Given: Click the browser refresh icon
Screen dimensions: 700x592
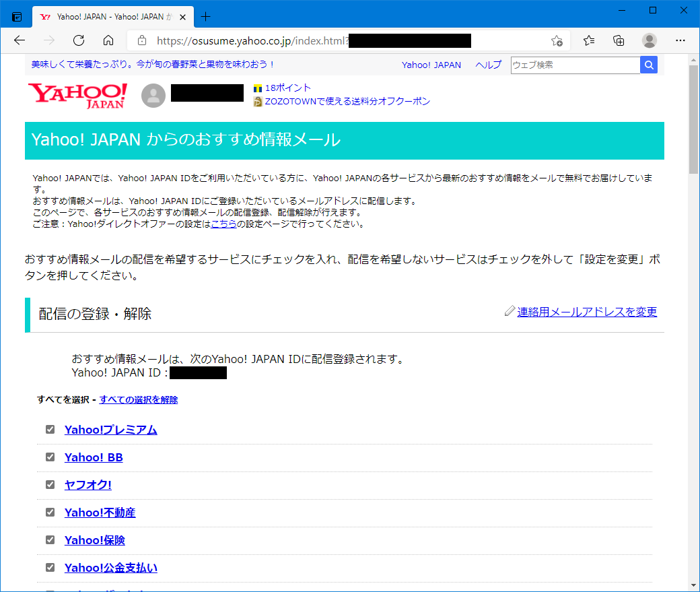Looking at the screenshot, I should 79,40.
